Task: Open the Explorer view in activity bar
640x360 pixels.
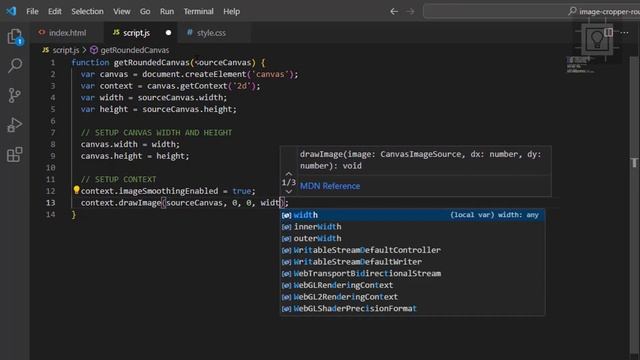Action: pos(15,37)
